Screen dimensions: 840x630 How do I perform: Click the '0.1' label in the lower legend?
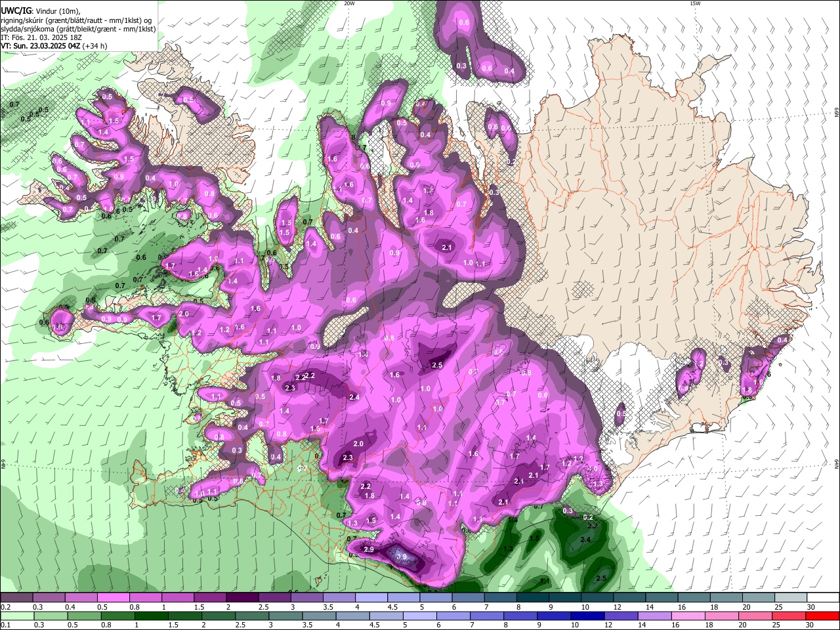tap(5, 625)
